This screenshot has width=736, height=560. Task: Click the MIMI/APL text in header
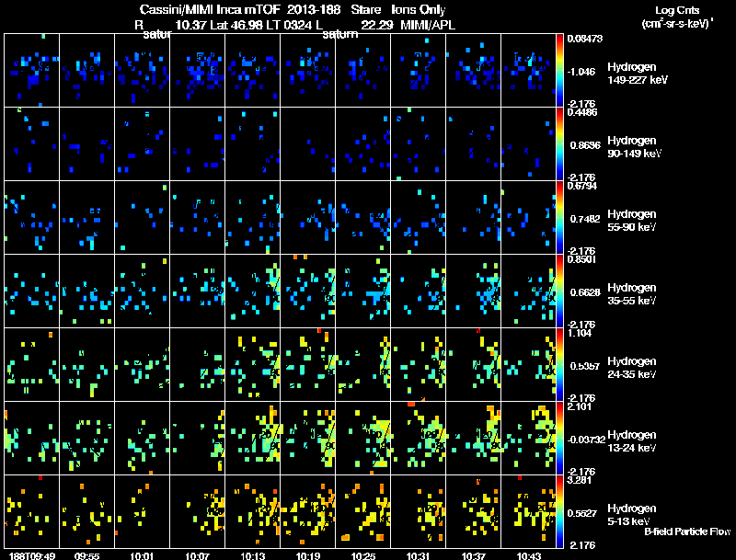(428, 25)
